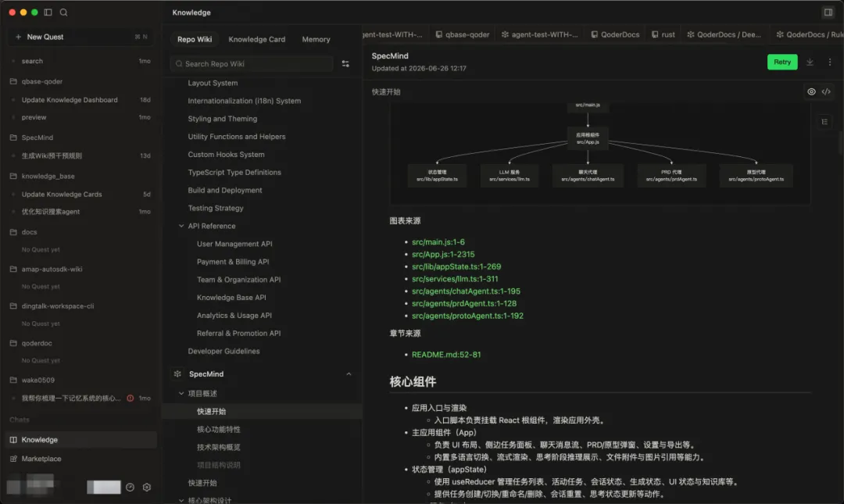Download the SpecMind wiki document
The image size is (844, 504).
[810, 62]
